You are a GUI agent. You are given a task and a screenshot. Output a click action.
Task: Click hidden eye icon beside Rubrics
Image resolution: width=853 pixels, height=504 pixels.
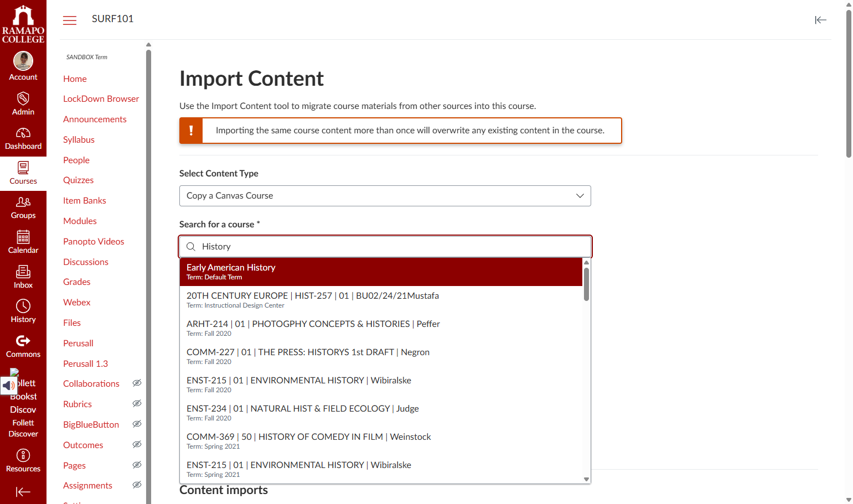pyautogui.click(x=137, y=403)
